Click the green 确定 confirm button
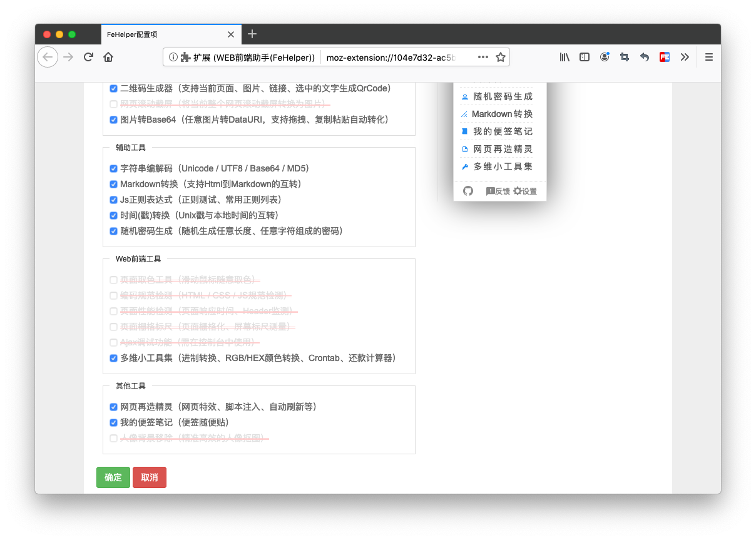Screen dimensions: 756x540 [x=113, y=477]
